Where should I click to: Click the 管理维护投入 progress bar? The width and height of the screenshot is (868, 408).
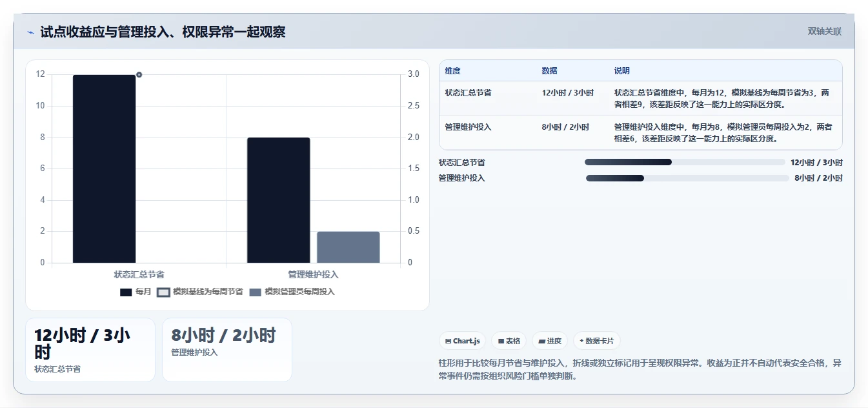[x=687, y=178]
